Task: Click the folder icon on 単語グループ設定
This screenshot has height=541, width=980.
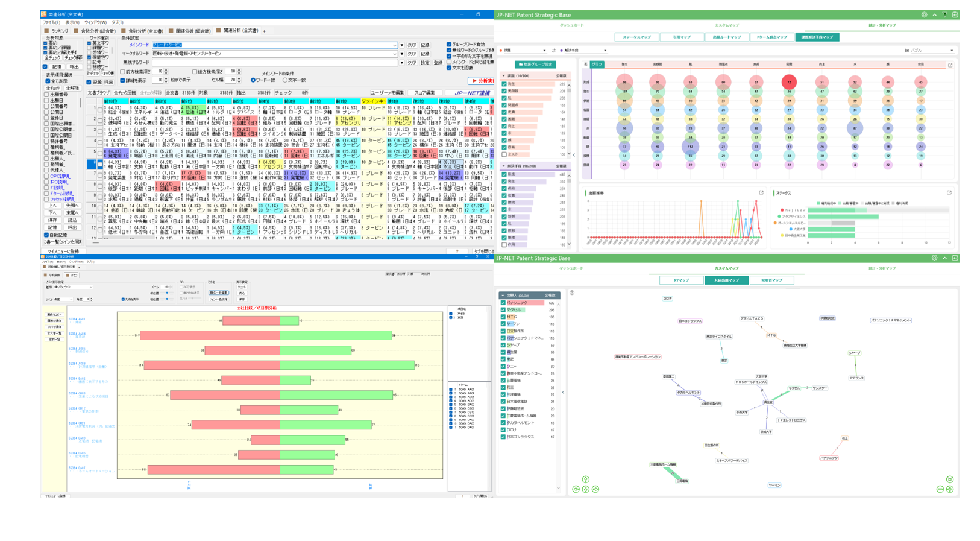Action: point(521,65)
